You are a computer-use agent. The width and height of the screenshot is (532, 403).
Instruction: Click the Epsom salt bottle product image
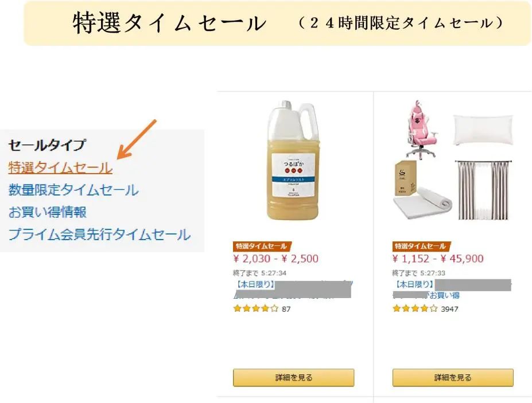click(293, 160)
